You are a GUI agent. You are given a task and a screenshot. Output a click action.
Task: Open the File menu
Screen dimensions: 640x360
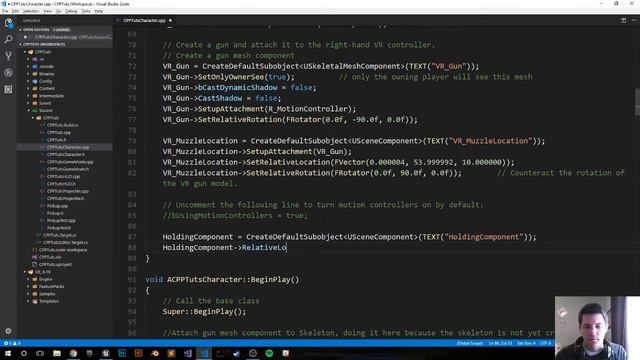(5, 11)
